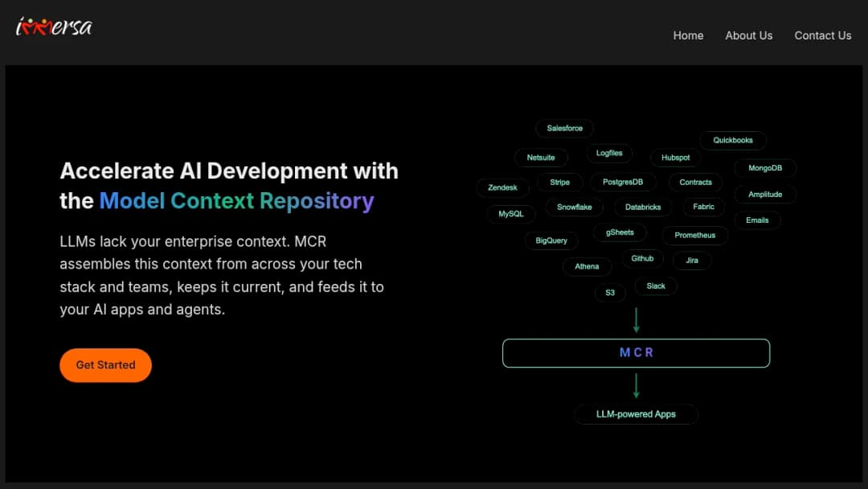Click the Logfiles tag
The image size is (868, 489).
click(x=609, y=153)
